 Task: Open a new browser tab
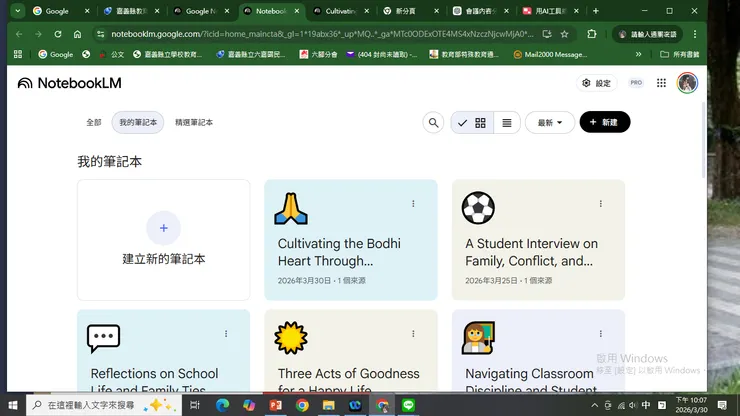(596, 11)
